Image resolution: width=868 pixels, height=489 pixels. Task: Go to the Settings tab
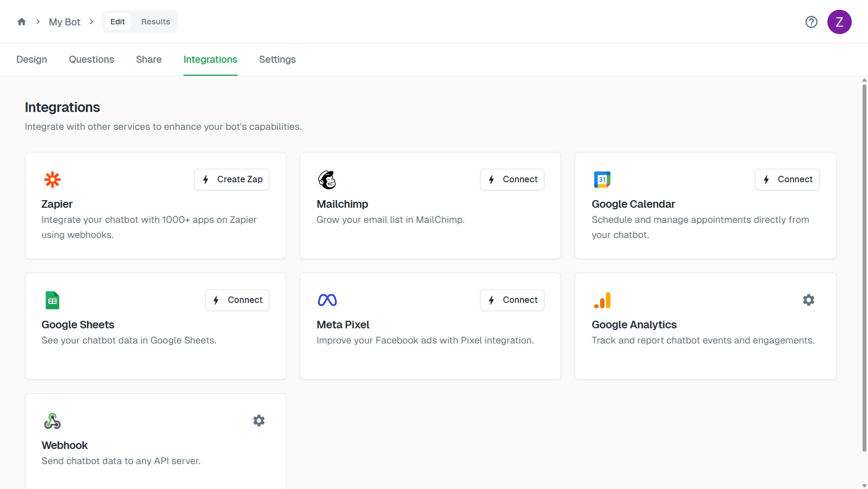tap(277, 60)
